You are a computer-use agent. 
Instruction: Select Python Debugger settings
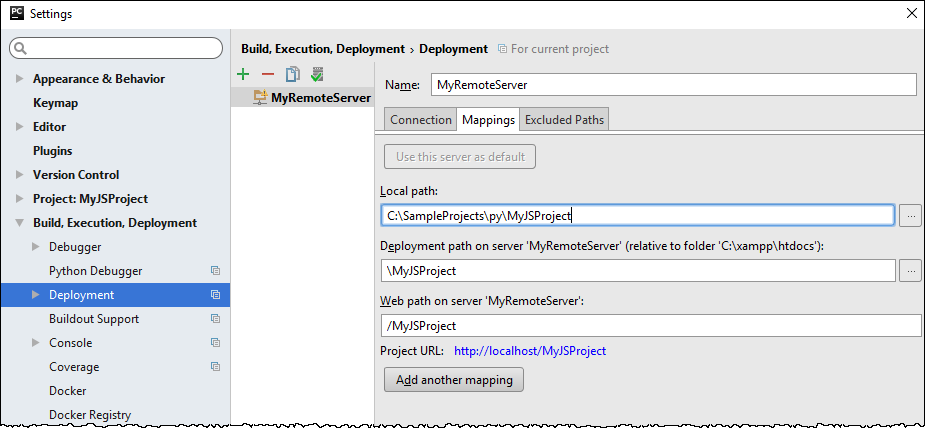click(96, 271)
